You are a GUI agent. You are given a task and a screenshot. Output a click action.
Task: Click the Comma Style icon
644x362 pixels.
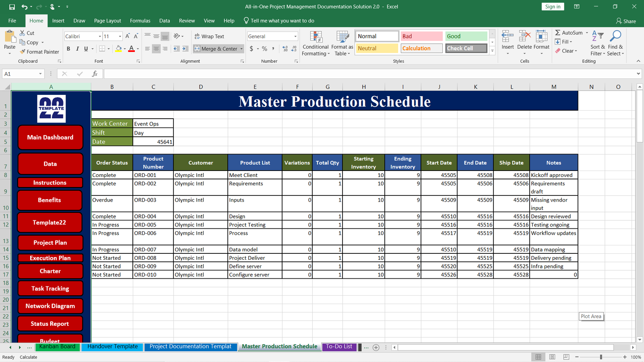273,49
